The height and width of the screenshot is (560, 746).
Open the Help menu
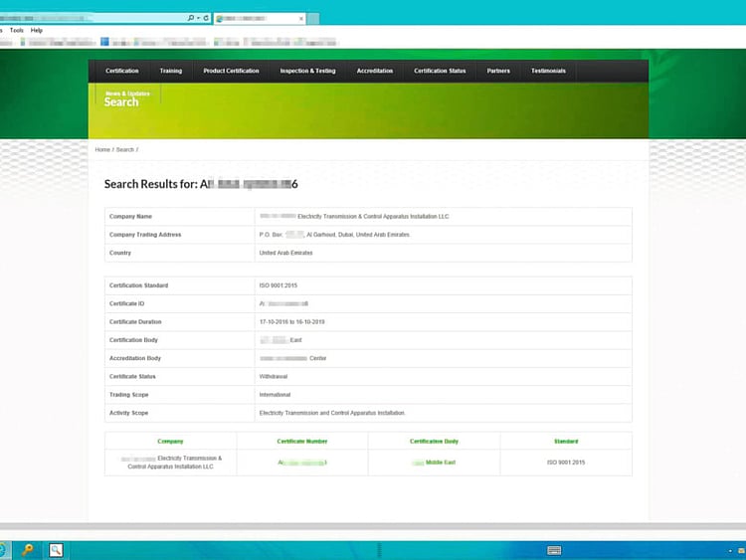click(x=37, y=31)
